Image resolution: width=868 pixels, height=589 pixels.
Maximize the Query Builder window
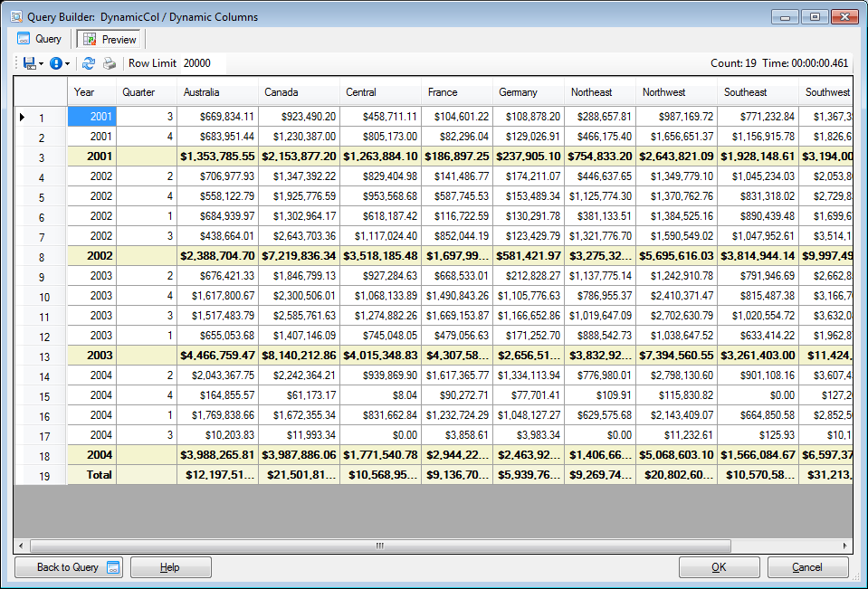click(x=815, y=16)
